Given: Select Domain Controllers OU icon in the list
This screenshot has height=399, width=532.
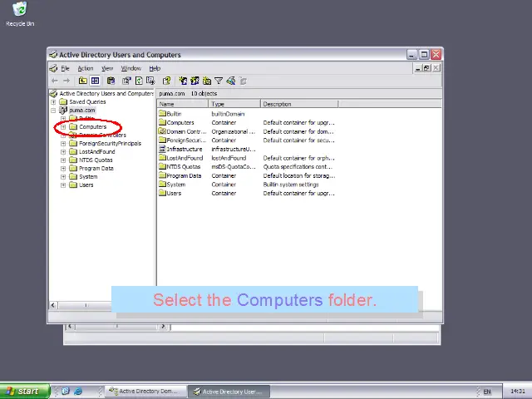Looking at the screenshot, I should [162, 131].
